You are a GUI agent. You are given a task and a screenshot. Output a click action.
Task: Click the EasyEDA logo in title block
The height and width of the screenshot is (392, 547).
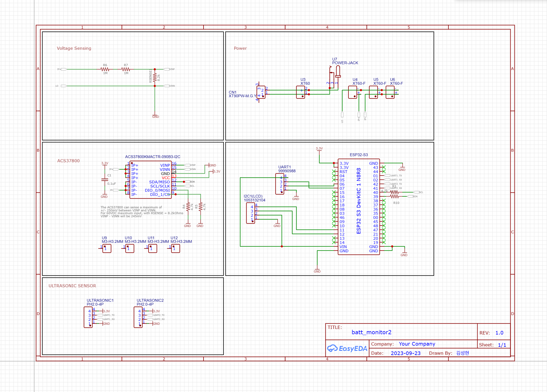pyautogui.click(x=347, y=348)
